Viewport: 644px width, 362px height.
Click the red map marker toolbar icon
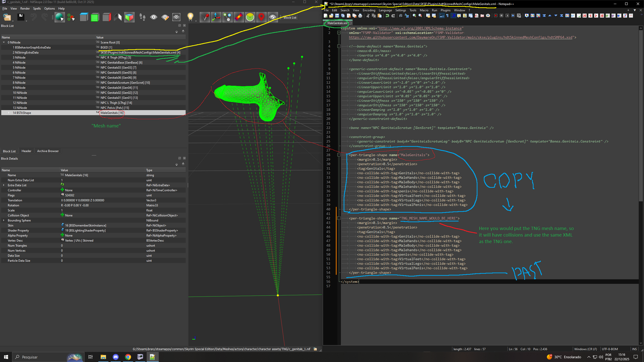pyautogui.click(x=261, y=17)
